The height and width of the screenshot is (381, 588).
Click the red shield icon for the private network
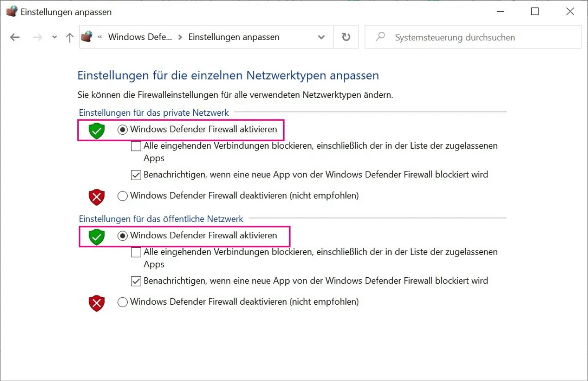(96, 197)
